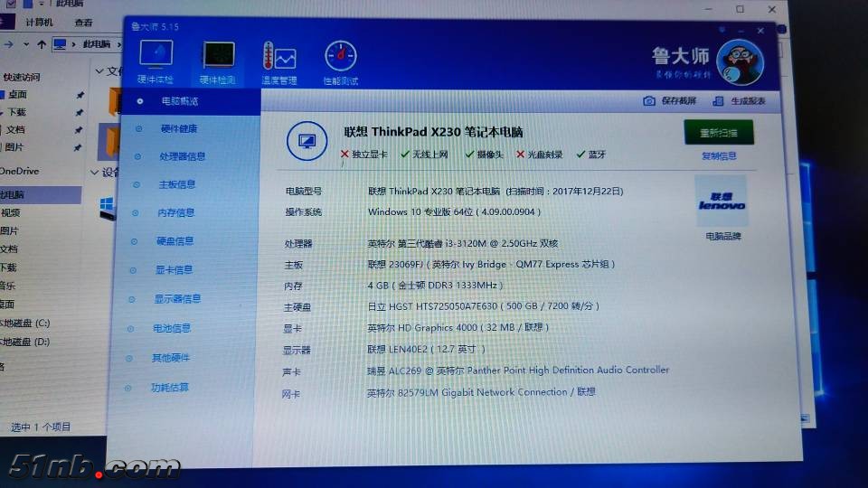Click the green 重新扫描 rescan button
This screenshot has height=488, width=868.
coord(719,133)
